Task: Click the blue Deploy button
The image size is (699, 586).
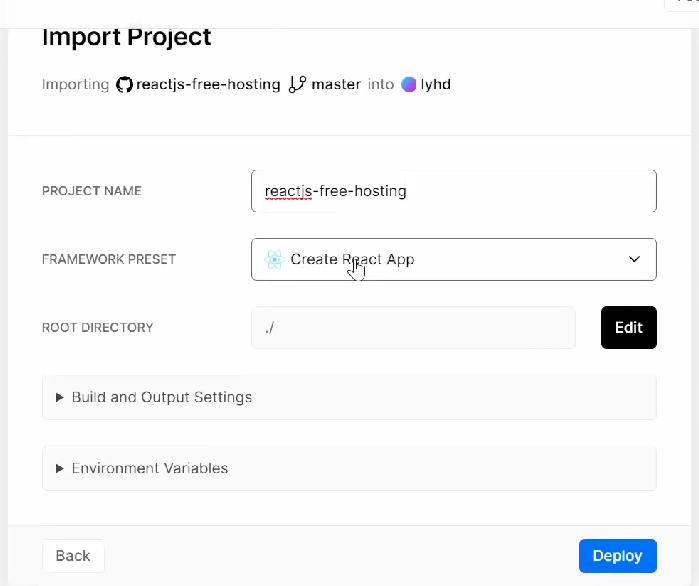Action: point(617,556)
